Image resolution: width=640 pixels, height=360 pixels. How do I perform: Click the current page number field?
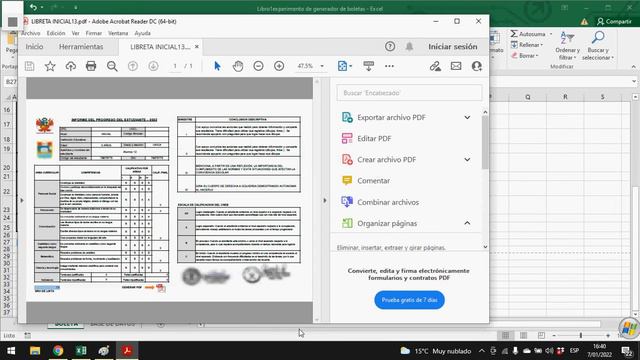pos(175,66)
